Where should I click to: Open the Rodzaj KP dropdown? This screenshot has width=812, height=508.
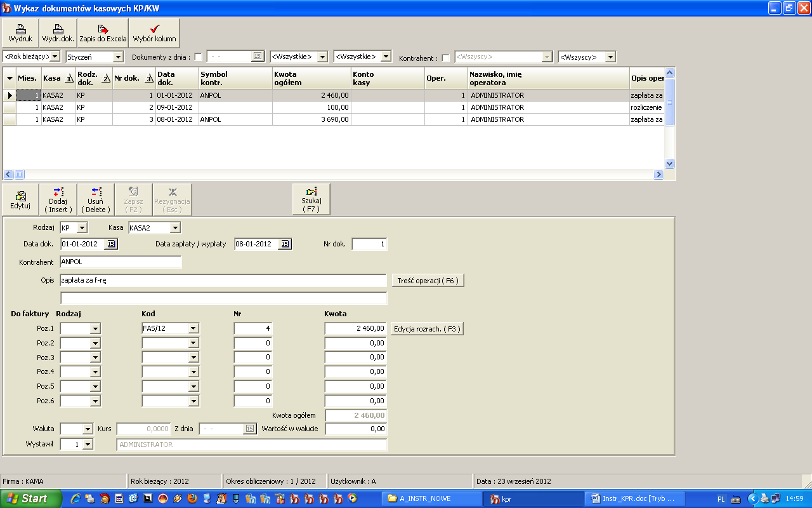point(82,227)
